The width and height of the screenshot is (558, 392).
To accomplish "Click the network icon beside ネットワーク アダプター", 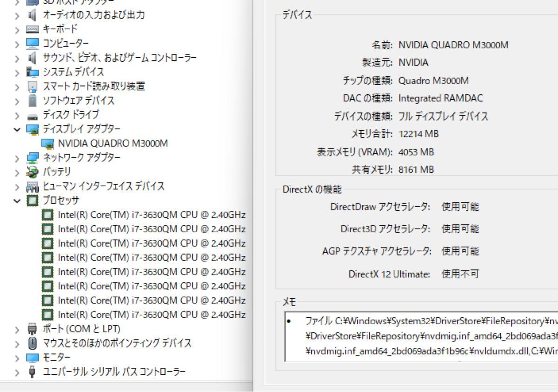I will coord(32,158).
